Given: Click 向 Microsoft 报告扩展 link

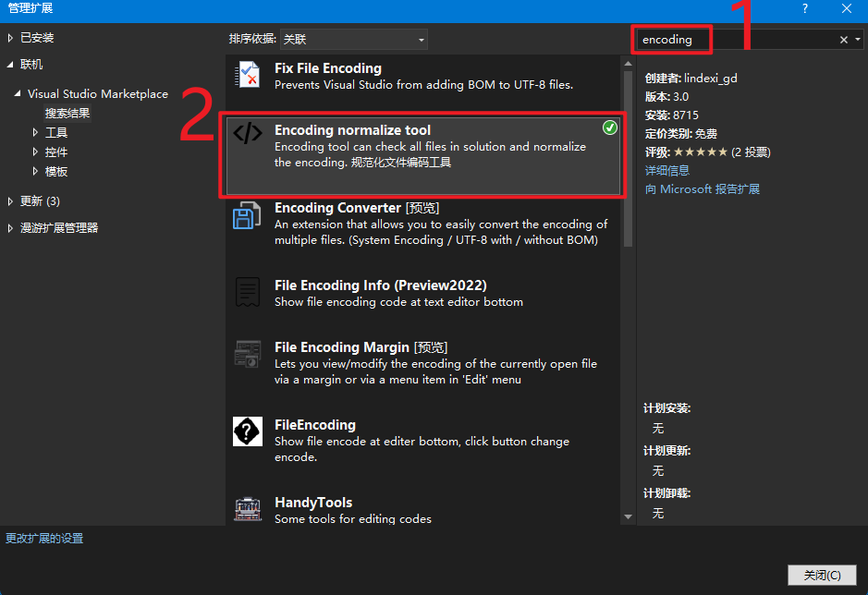Looking at the screenshot, I should coord(703,189).
